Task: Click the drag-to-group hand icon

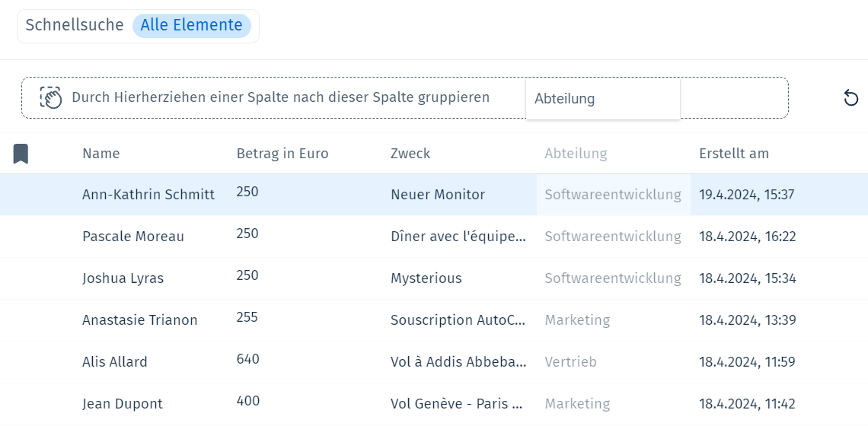Action: (51, 98)
